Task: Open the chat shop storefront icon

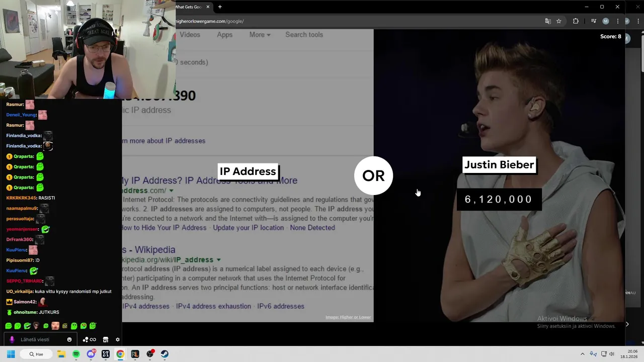Action: [106, 339]
